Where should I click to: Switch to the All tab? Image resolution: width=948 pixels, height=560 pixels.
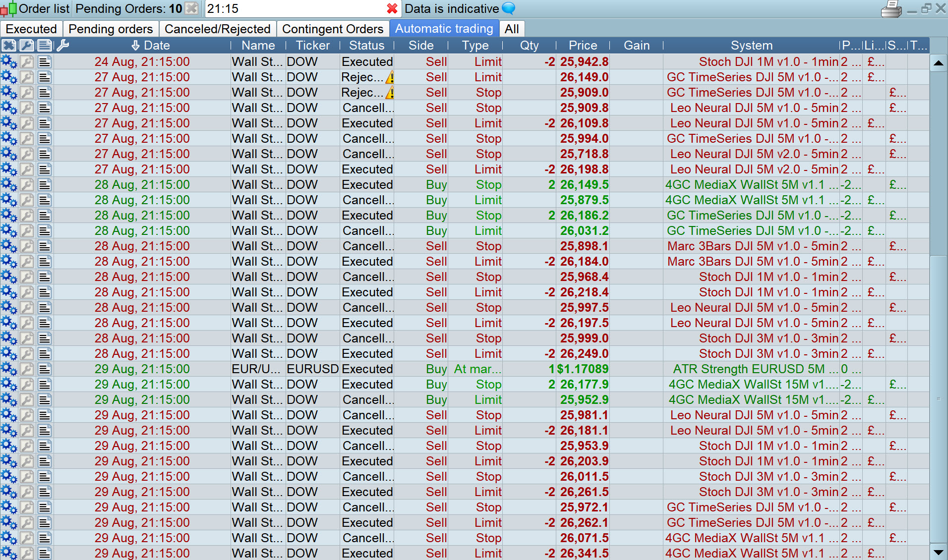pos(512,29)
